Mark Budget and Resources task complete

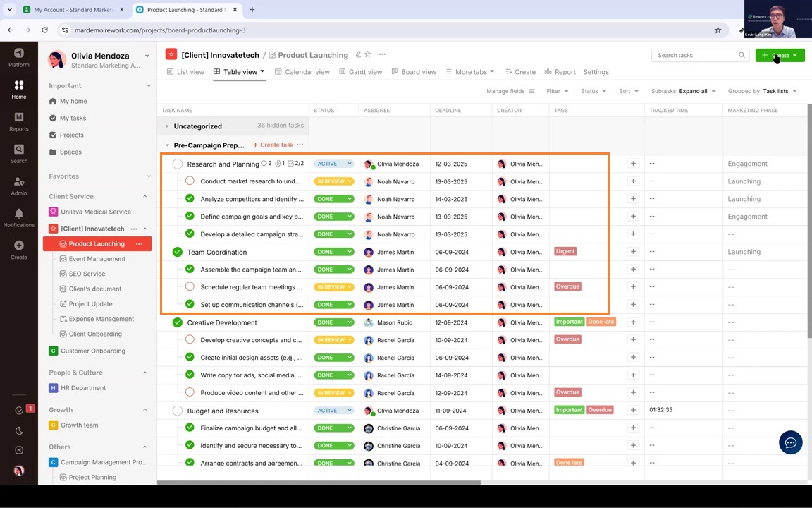[177, 411]
